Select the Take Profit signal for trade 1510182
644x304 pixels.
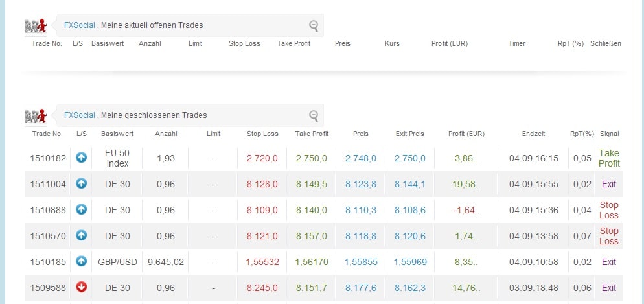608,158
